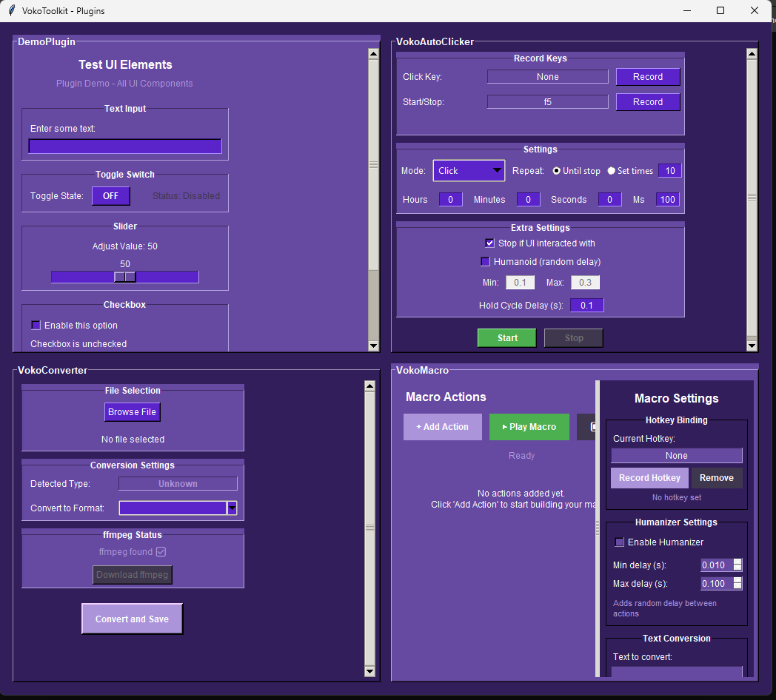Uncheck Stop if UI interacted with
The height and width of the screenshot is (700, 776).
point(489,243)
